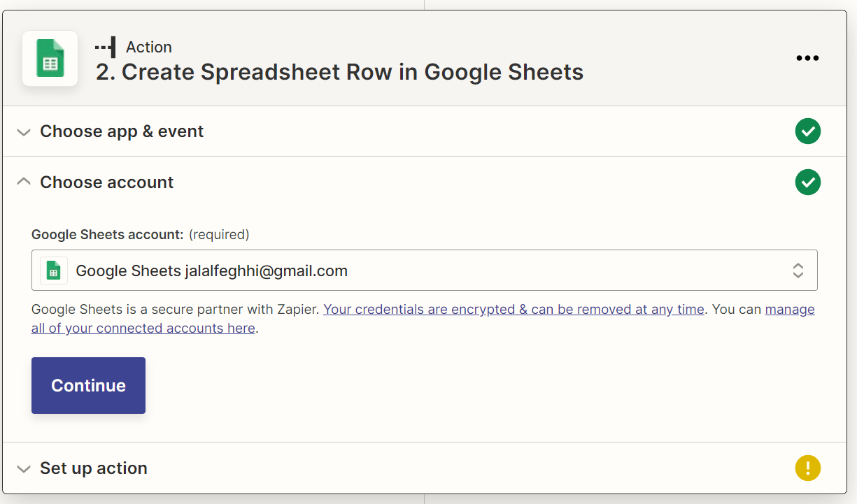Click green checkmark for Choose account
This screenshot has width=857, height=504.
[808, 182]
